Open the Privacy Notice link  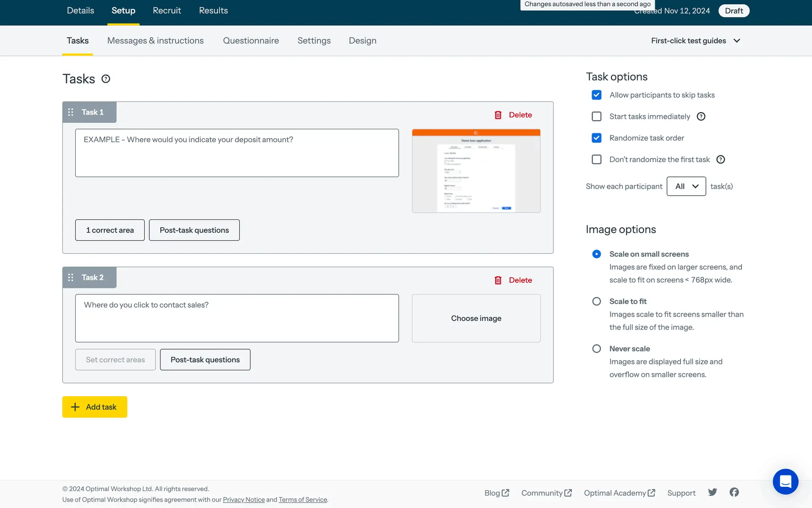click(x=244, y=500)
